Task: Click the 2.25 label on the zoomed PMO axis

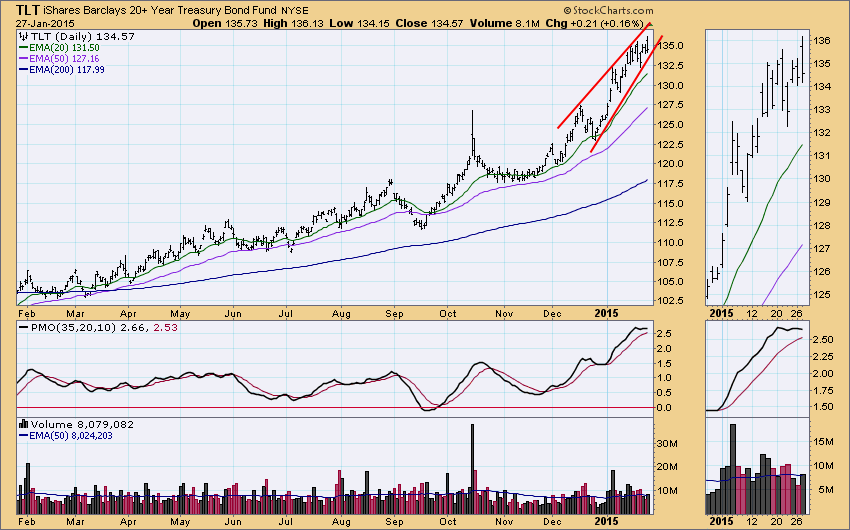Action: pyautogui.click(x=824, y=356)
